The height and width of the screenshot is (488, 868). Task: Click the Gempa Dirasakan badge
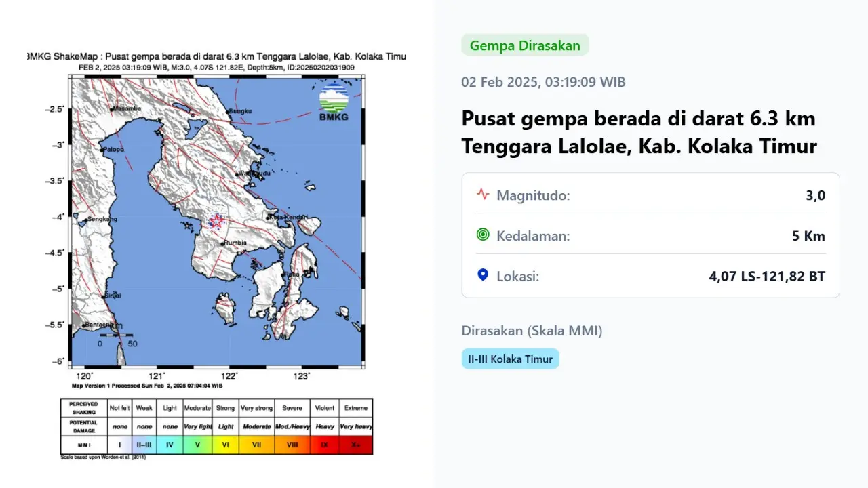525,45
